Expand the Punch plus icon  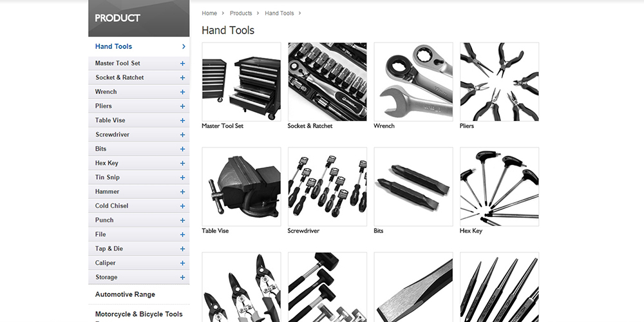tap(182, 220)
